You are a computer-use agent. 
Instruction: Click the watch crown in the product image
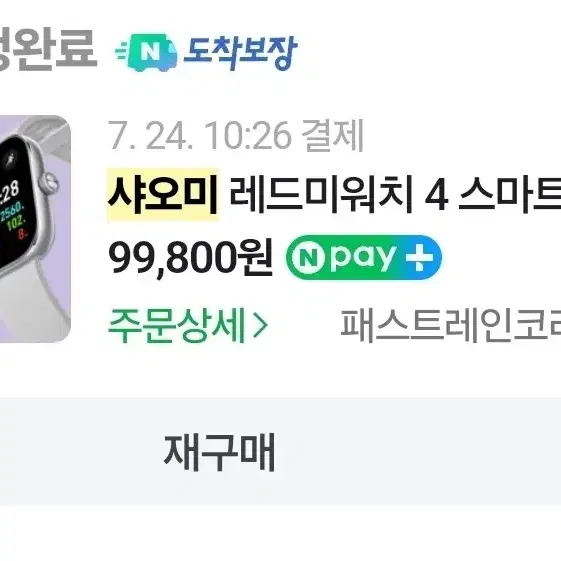[x=50, y=182]
